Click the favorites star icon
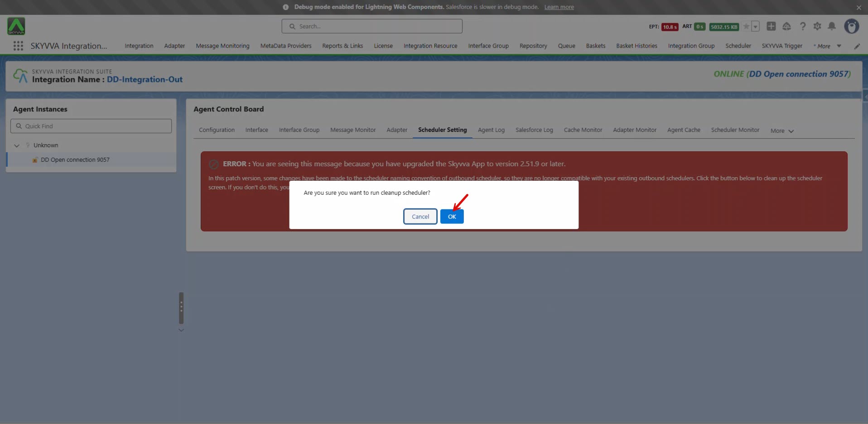 tap(746, 26)
